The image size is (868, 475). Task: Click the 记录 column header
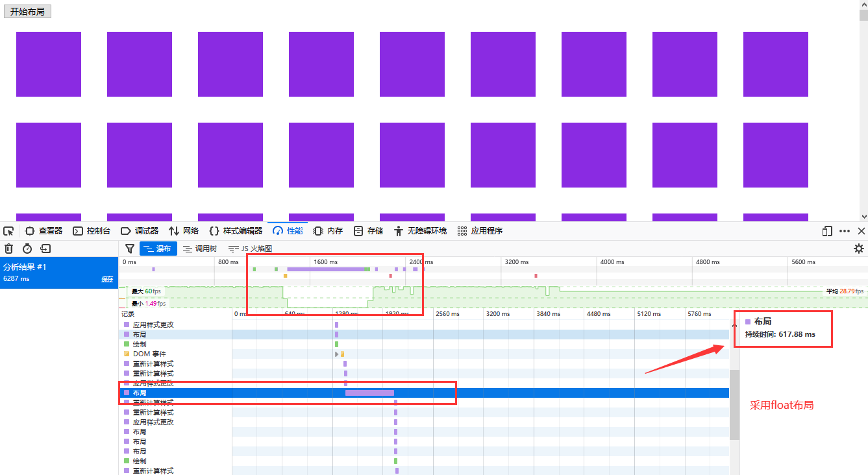tap(127, 313)
